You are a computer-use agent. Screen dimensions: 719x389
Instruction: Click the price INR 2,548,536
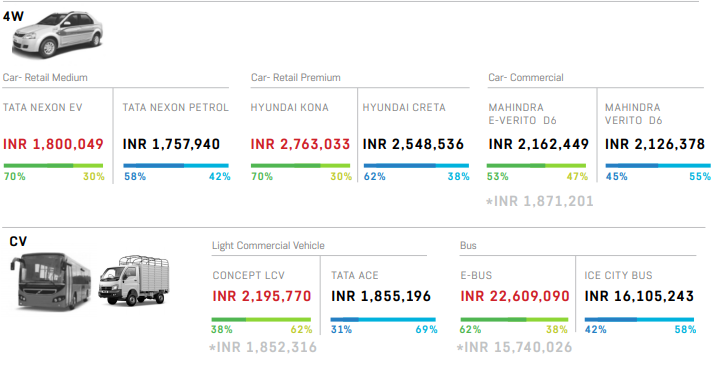tap(413, 144)
